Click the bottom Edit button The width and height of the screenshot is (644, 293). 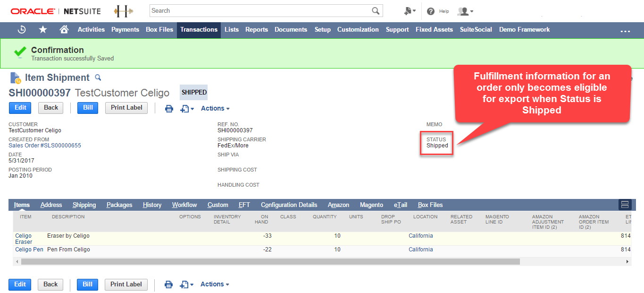tap(20, 284)
